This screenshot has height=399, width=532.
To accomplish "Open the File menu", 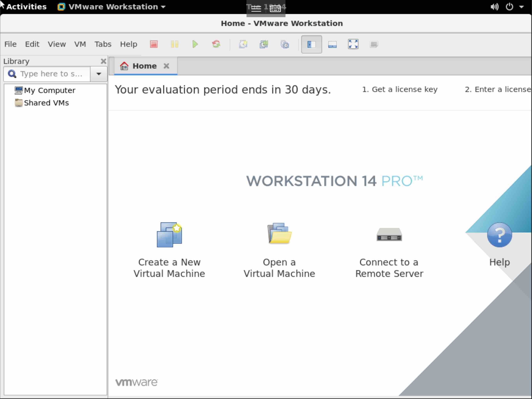I will click(10, 44).
